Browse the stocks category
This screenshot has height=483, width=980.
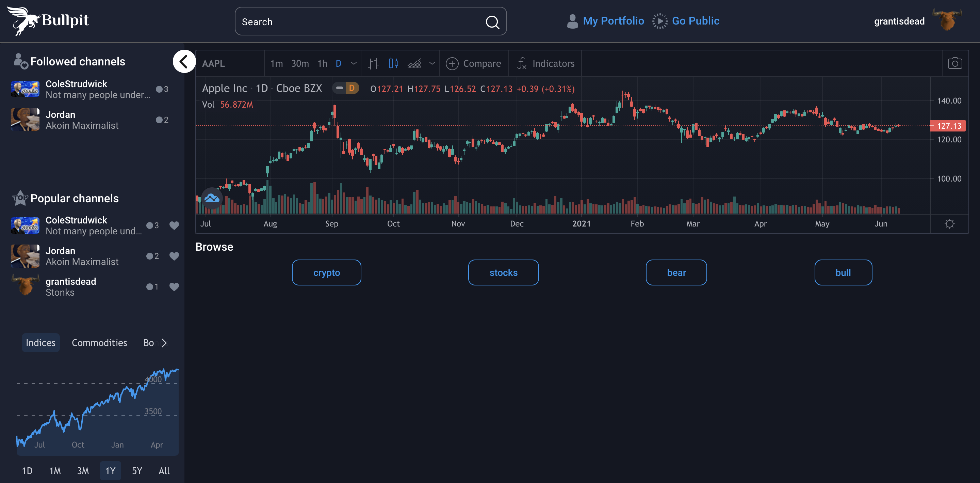coord(503,272)
